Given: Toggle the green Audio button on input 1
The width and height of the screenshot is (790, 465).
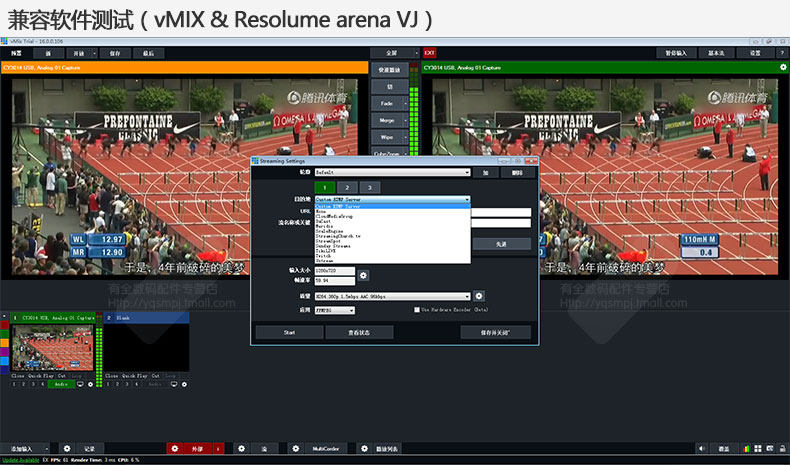Looking at the screenshot, I should [x=61, y=384].
